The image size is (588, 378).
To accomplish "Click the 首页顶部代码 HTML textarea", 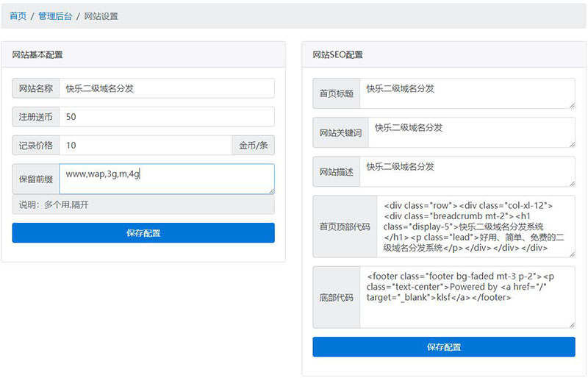I will point(475,227).
